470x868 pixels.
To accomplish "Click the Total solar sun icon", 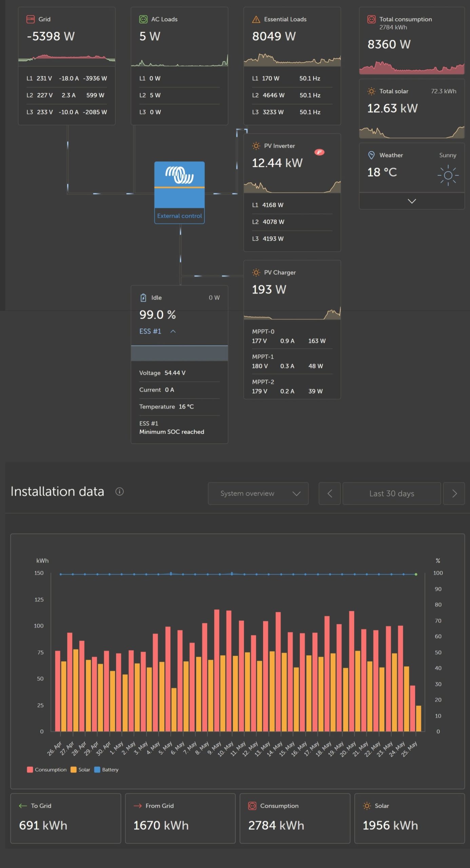I will coord(371,91).
